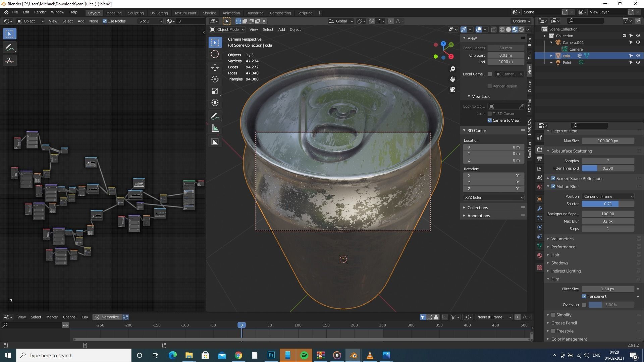
Task: Click the Blender icon in Windows taskbar
Action: 353,355
